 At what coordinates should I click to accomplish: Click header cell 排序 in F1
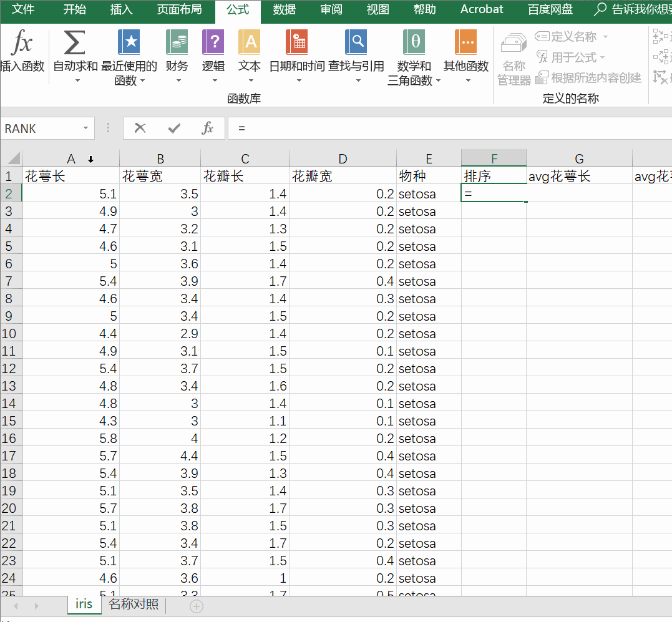point(494,176)
